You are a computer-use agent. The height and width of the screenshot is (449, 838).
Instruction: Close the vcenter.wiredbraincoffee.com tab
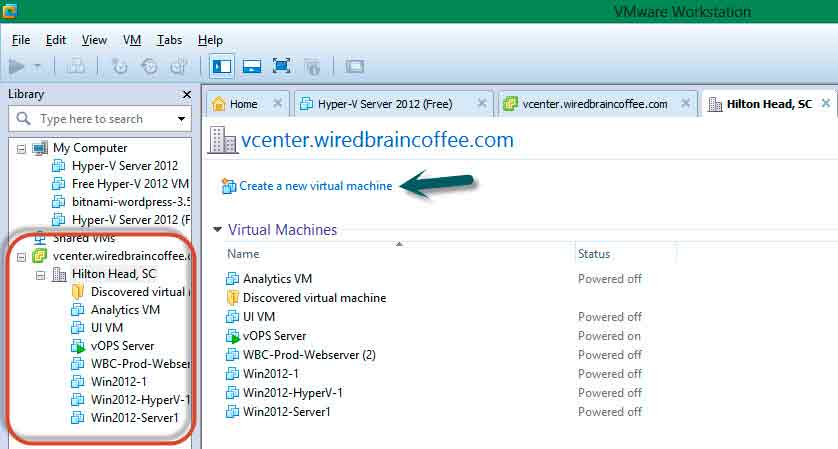685,104
